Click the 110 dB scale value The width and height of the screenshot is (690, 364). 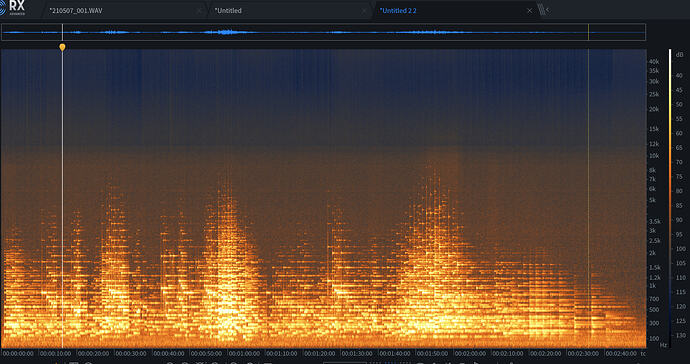pyautogui.click(x=680, y=278)
